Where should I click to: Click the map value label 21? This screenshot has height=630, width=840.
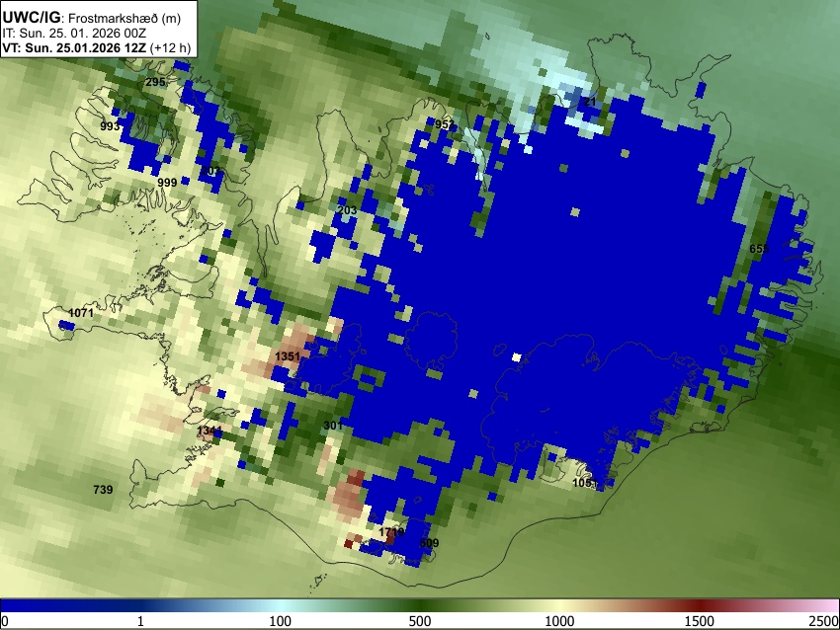tap(589, 102)
